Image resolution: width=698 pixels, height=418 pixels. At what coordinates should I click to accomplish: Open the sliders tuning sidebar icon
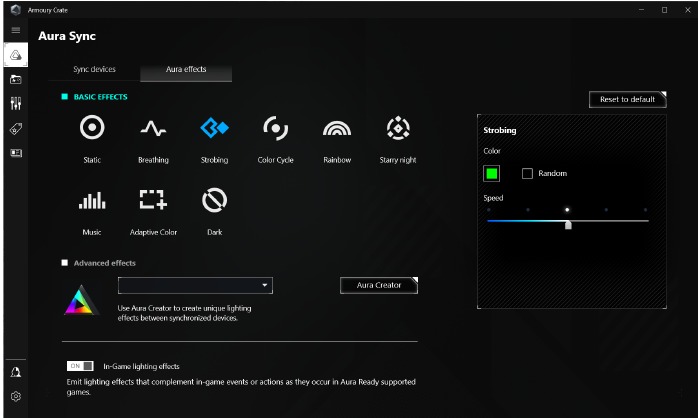point(16,104)
